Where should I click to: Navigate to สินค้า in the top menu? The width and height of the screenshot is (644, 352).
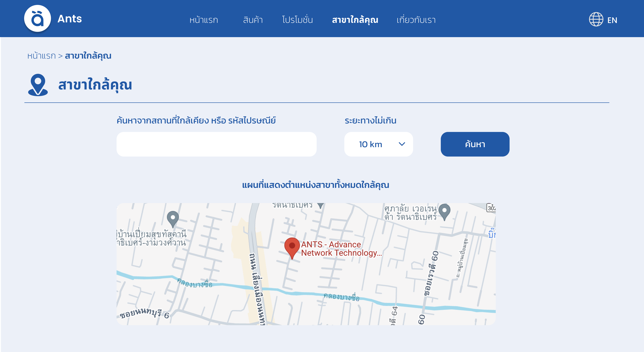click(253, 20)
